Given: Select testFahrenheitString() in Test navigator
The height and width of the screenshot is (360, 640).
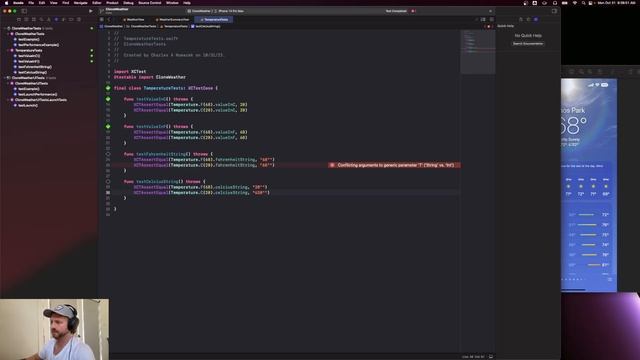Looking at the screenshot, I should [35, 67].
